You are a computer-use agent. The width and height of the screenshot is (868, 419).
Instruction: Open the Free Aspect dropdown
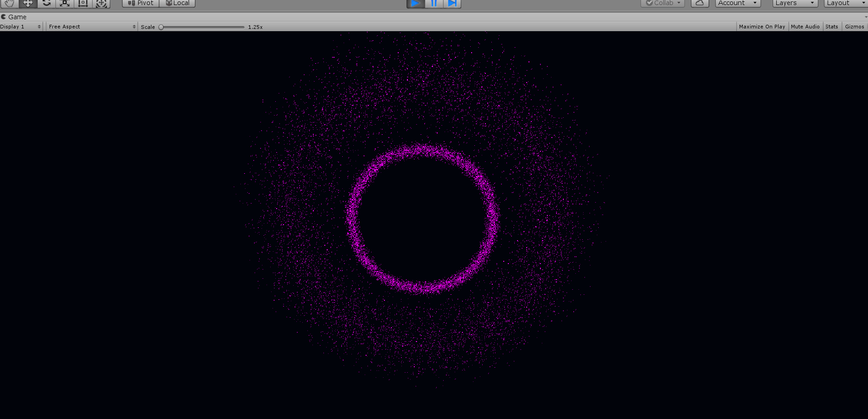coord(92,27)
